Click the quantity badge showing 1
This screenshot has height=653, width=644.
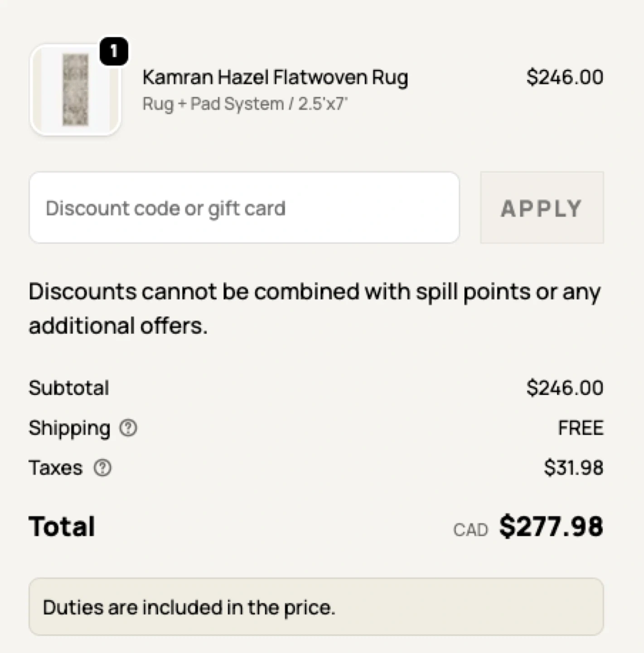(x=114, y=51)
